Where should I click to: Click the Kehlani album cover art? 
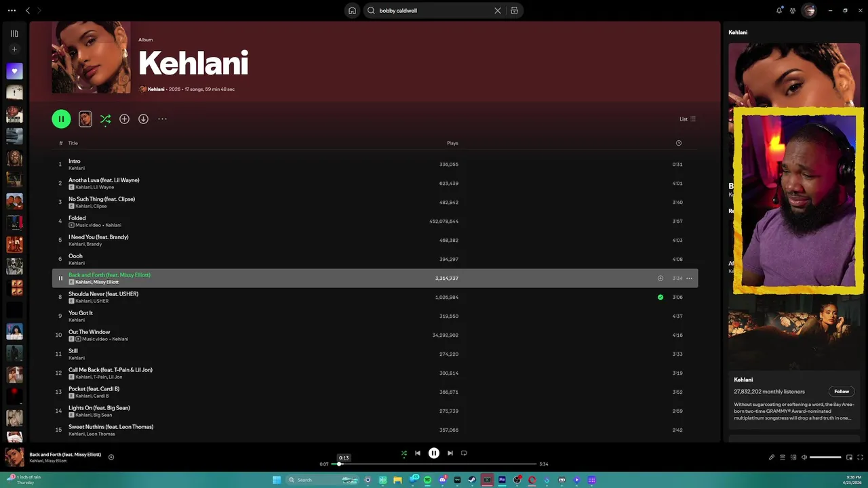[91, 57]
